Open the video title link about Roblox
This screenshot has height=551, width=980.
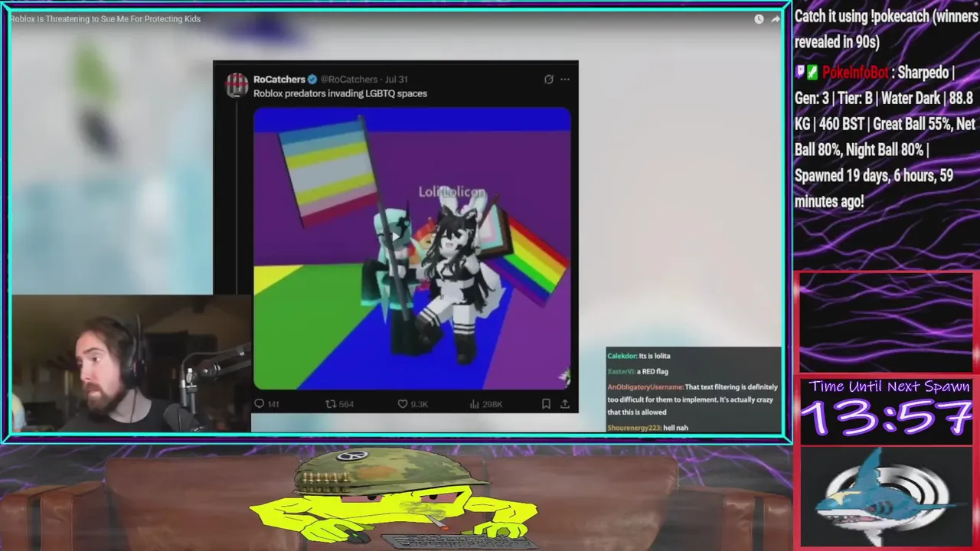(106, 19)
